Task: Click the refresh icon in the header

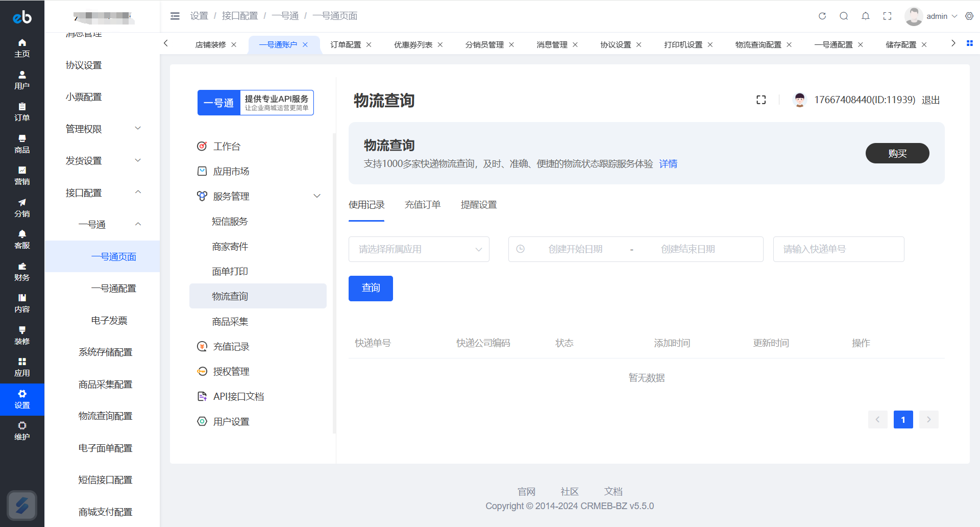Action: (822, 16)
